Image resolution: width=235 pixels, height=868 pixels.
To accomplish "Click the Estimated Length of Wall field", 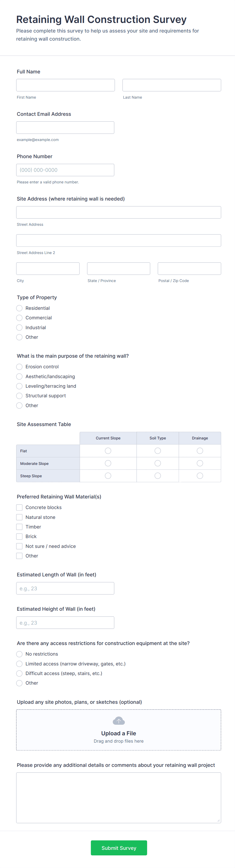I will (65, 588).
